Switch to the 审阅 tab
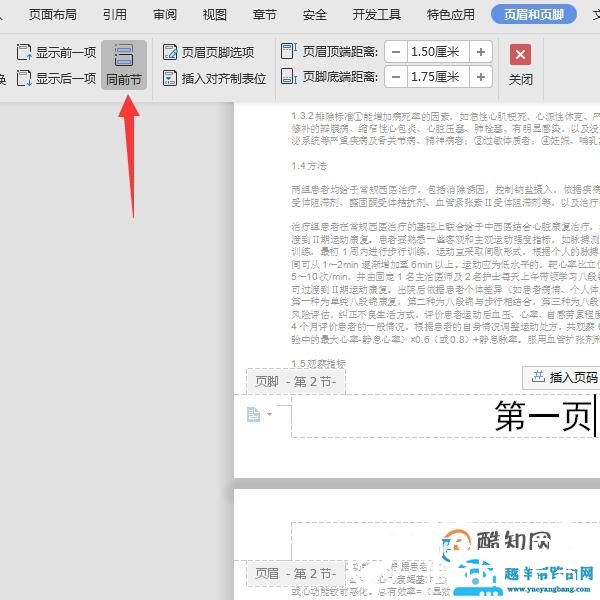600x600 pixels. click(x=165, y=15)
